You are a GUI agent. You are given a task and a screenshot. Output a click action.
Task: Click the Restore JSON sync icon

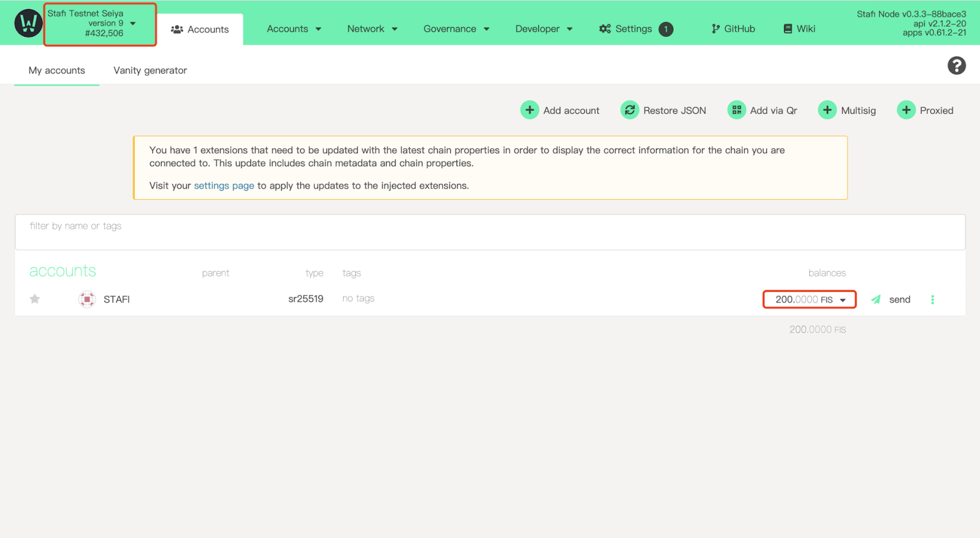[x=630, y=110]
